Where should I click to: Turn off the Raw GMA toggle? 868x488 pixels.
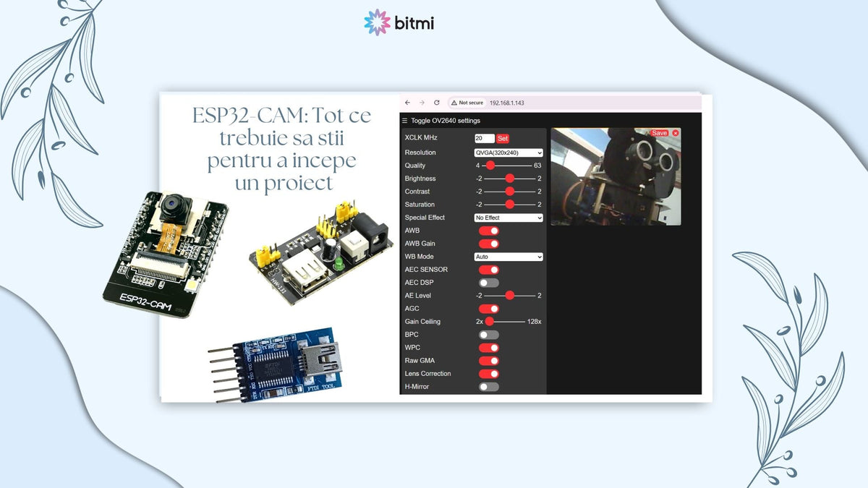tap(489, 361)
